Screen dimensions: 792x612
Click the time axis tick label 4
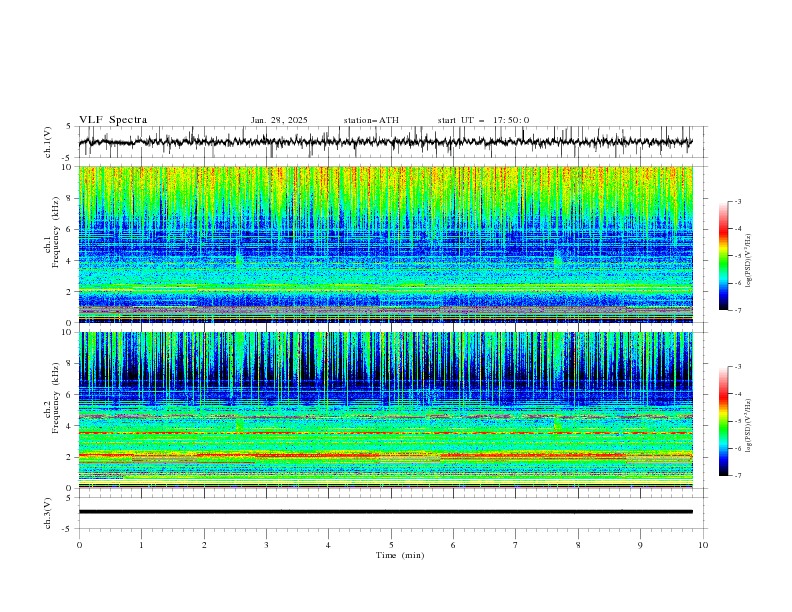click(x=328, y=545)
